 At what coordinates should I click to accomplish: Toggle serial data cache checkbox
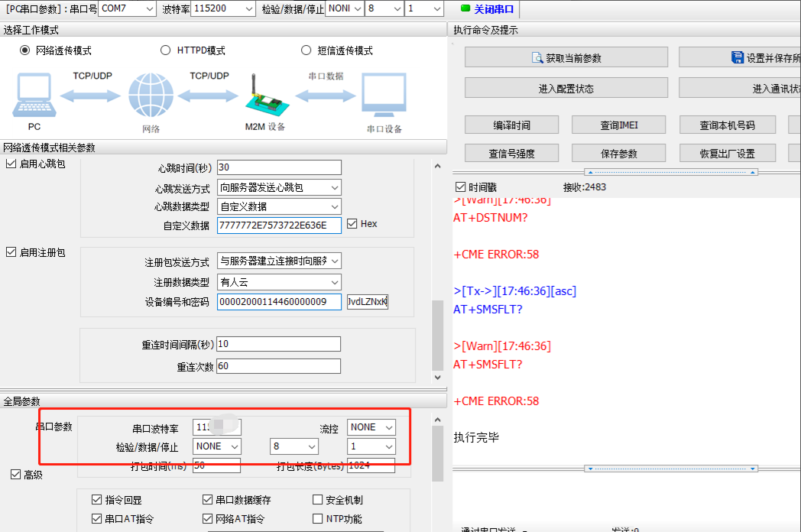pos(207,499)
